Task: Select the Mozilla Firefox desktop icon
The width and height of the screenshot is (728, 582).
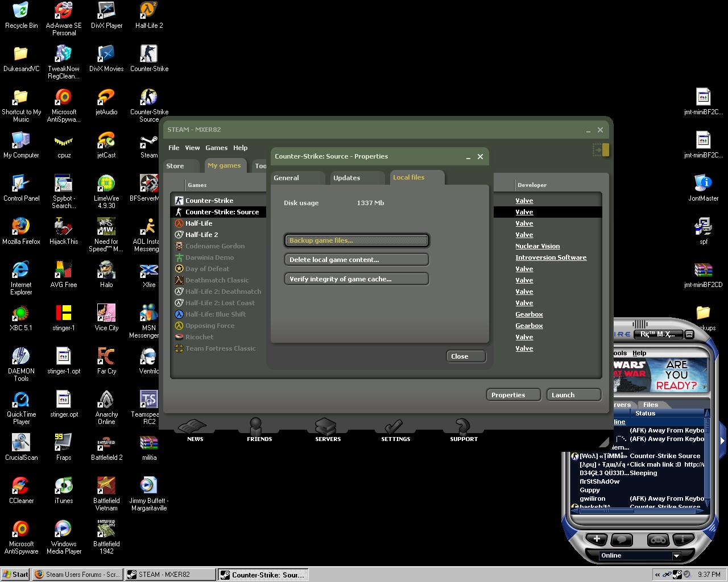Action: click(x=21, y=231)
